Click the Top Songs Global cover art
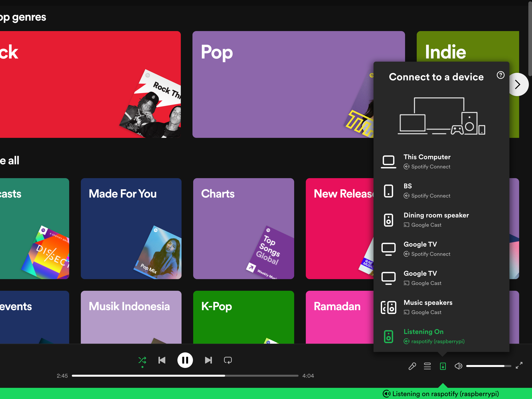This screenshot has height=399, width=532. 270,252
